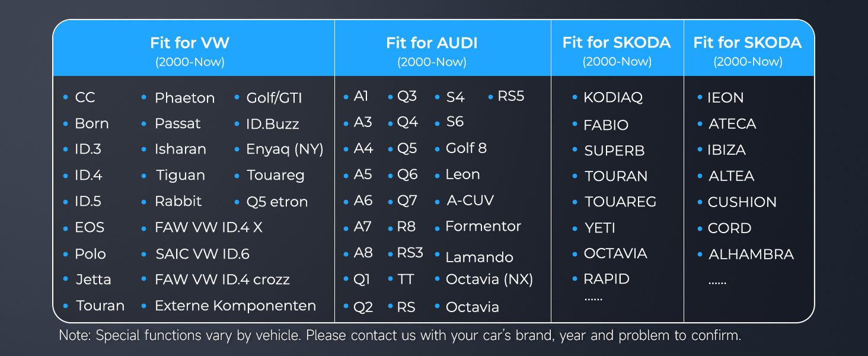Select SAIC VW ID.6 item
Image resolution: width=868 pixels, height=356 pixels.
202,254
